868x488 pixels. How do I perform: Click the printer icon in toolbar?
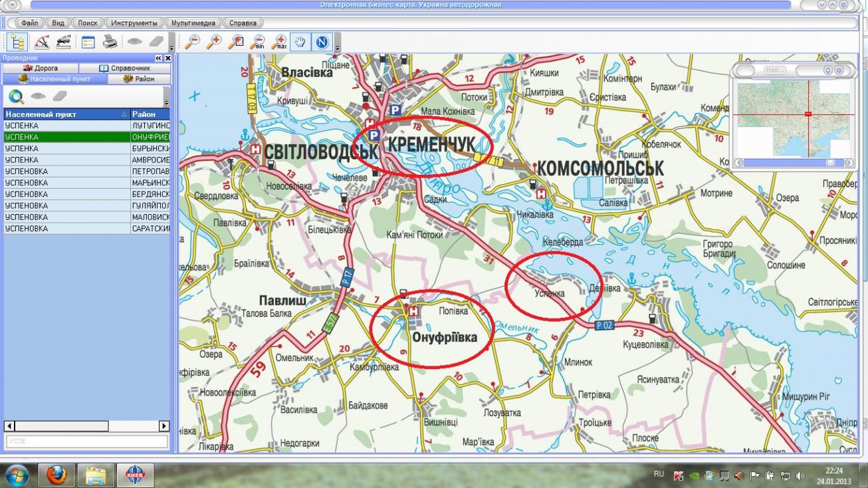point(110,43)
